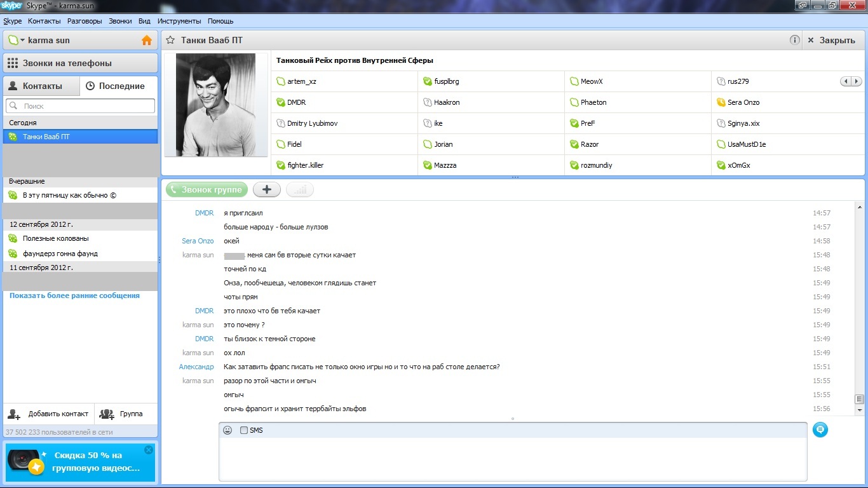Click the ike participant status icon

click(x=428, y=123)
